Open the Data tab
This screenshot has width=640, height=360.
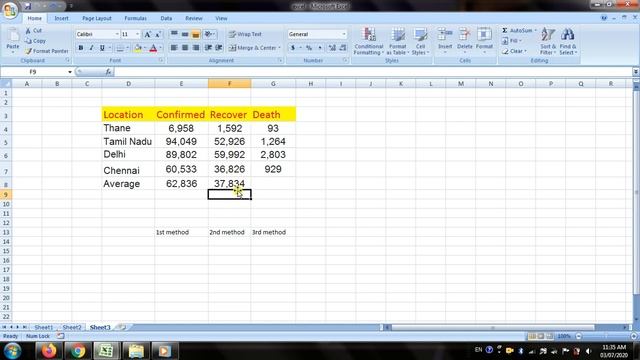click(x=166, y=18)
